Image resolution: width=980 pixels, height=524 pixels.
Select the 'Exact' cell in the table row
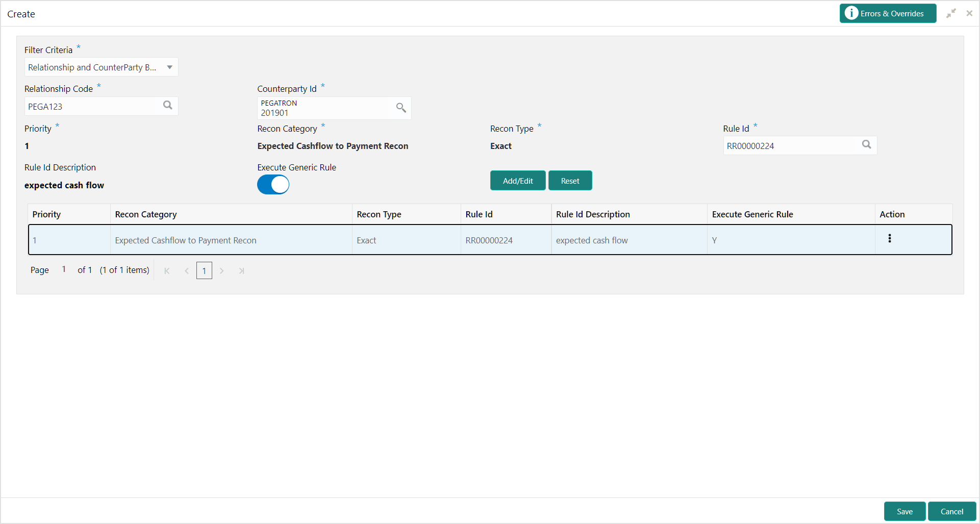coord(407,240)
